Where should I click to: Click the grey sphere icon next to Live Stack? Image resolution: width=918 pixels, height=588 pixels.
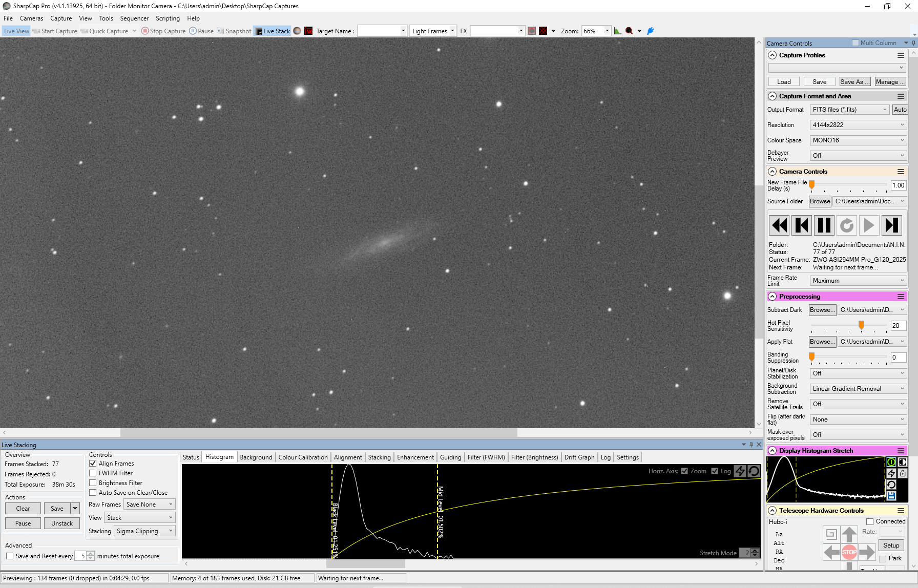tap(297, 31)
